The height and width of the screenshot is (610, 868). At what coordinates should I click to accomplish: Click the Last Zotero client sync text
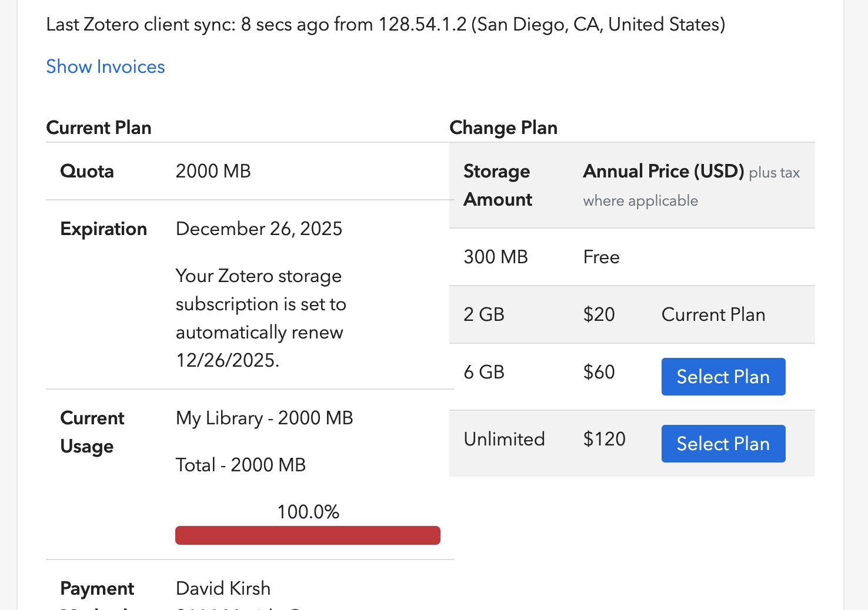click(x=385, y=25)
